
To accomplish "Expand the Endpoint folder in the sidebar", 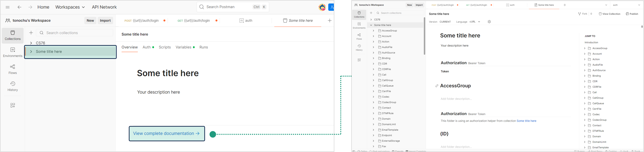I will tap(373, 135).
